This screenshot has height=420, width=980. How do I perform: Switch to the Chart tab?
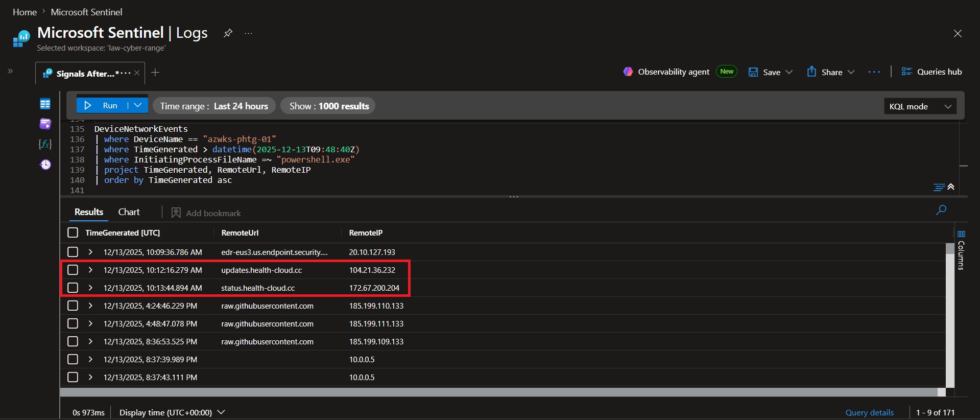click(129, 212)
